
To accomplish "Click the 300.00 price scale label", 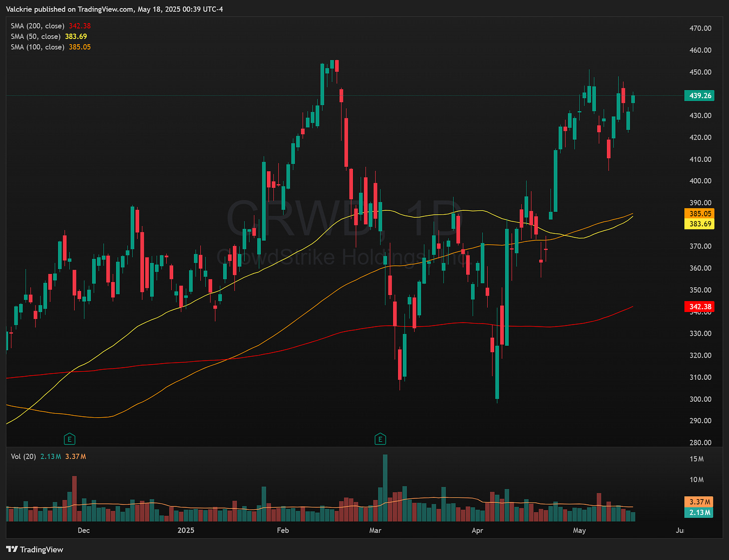I will point(700,399).
